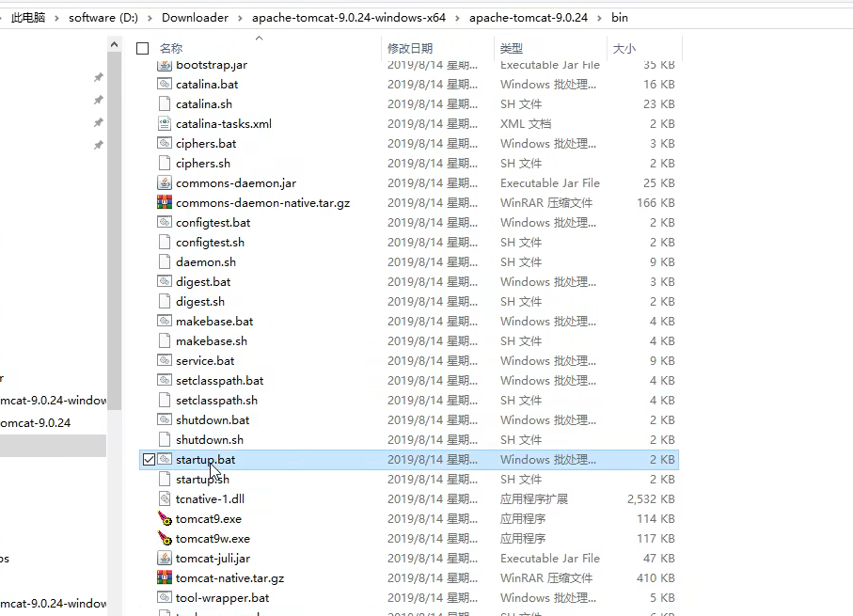
Task: Click the 47 KB size cell
Action: tap(658, 559)
